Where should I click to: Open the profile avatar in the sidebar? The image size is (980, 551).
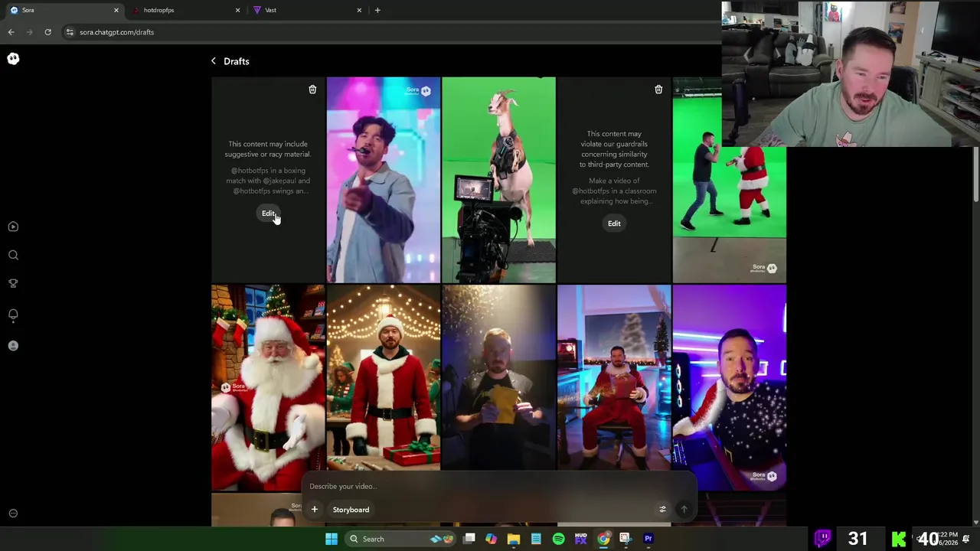pyautogui.click(x=13, y=346)
